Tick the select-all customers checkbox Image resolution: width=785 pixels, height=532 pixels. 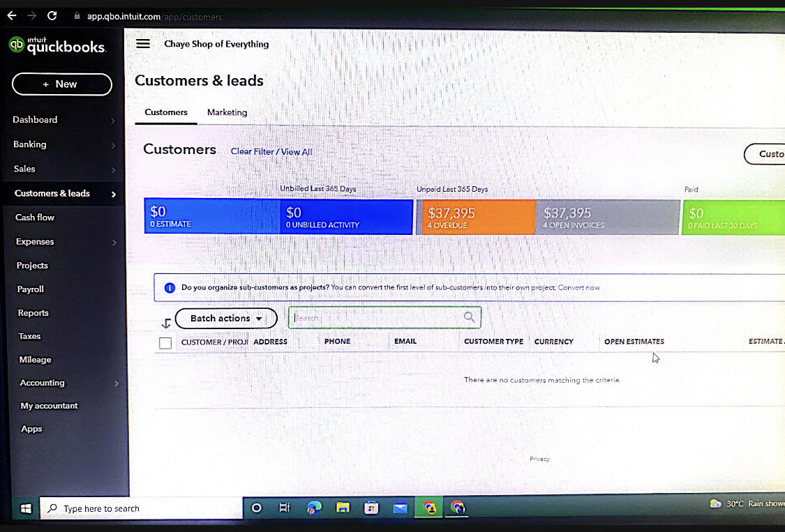tap(165, 343)
